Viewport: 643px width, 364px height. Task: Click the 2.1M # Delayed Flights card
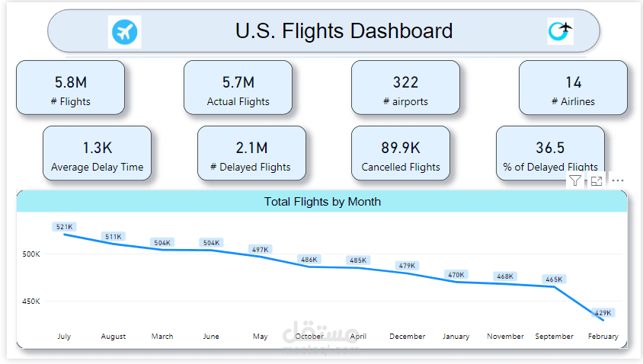[251, 153]
